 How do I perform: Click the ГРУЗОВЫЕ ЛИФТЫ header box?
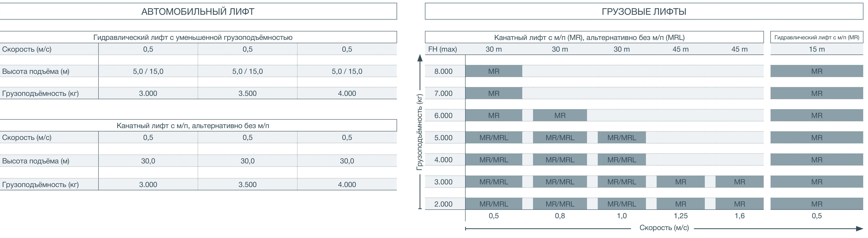point(644,11)
